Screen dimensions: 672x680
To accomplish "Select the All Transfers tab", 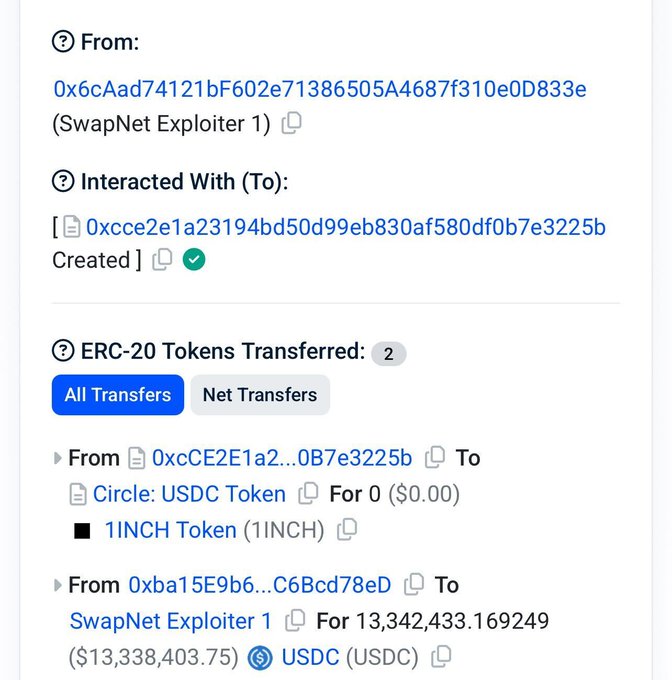I will pos(118,395).
